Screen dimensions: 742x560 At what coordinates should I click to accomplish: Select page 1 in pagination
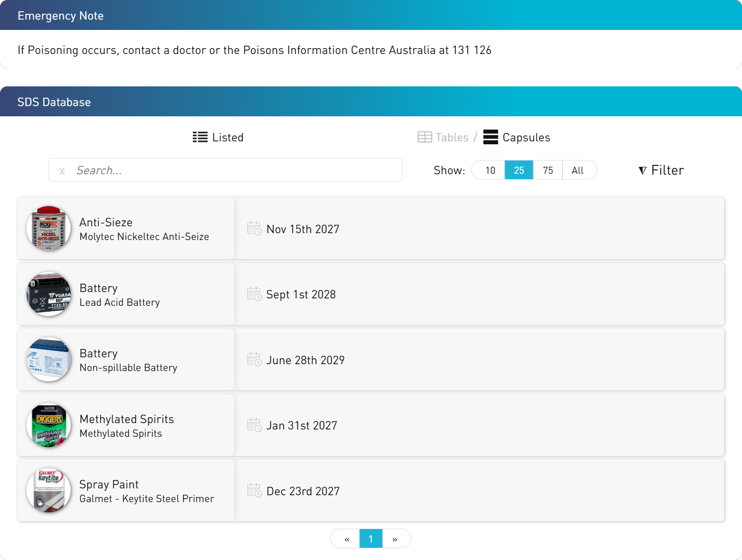[371, 539]
